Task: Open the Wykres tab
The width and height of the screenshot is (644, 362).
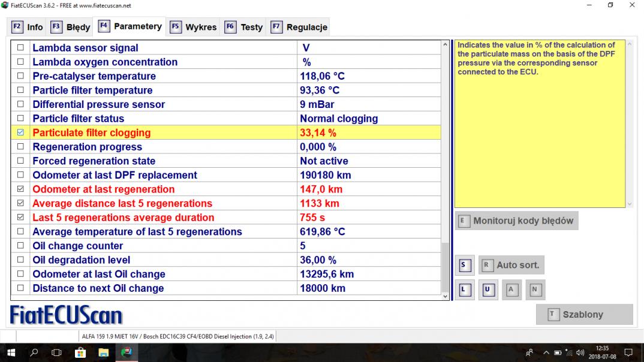Action: click(194, 27)
